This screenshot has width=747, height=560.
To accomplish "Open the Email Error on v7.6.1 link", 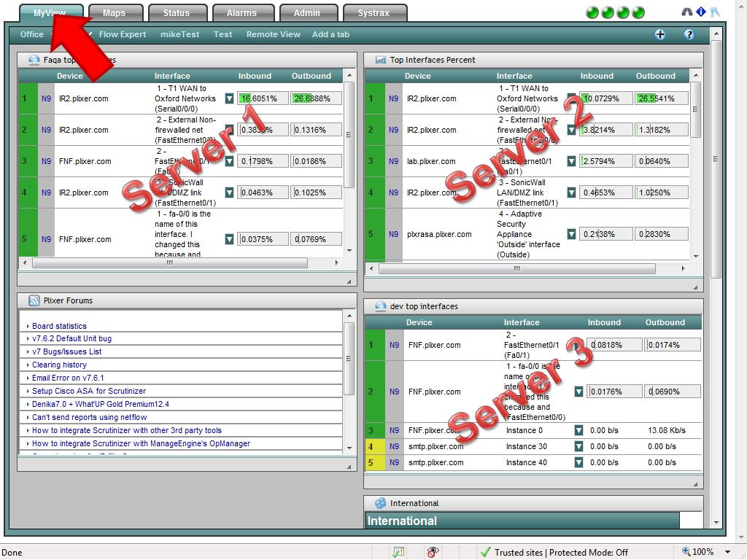I will (x=68, y=378).
